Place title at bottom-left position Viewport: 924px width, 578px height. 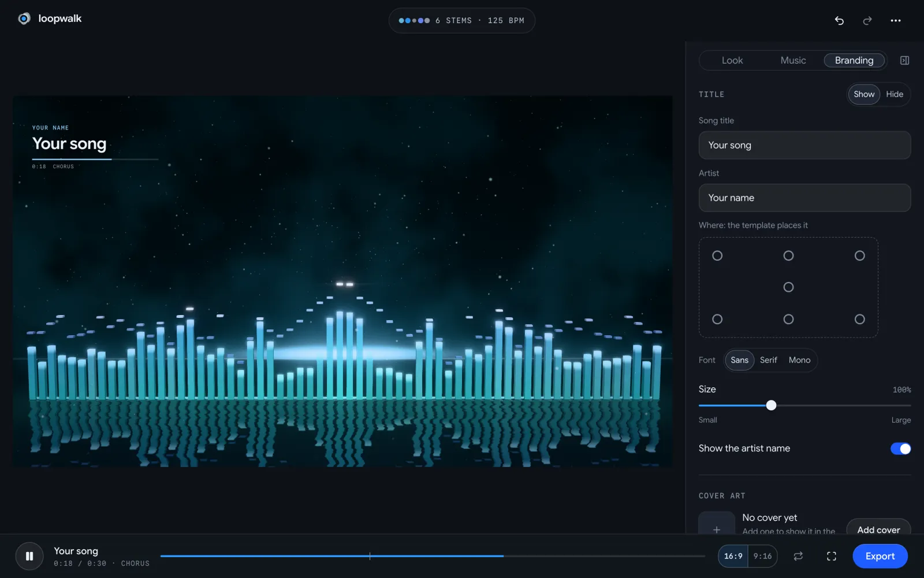click(x=717, y=319)
